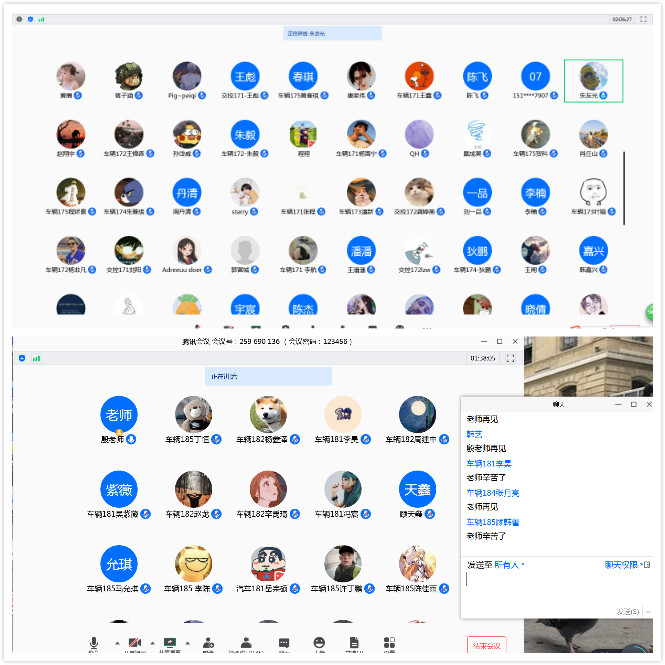Expand microphone options arrow
The height and width of the screenshot is (665, 665).
tap(117, 642)
